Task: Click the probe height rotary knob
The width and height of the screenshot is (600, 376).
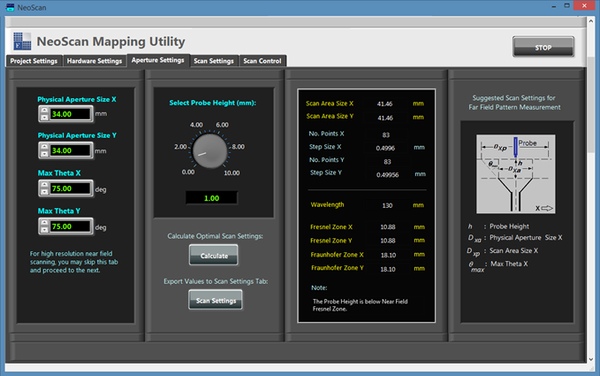Action: (209, 151)
